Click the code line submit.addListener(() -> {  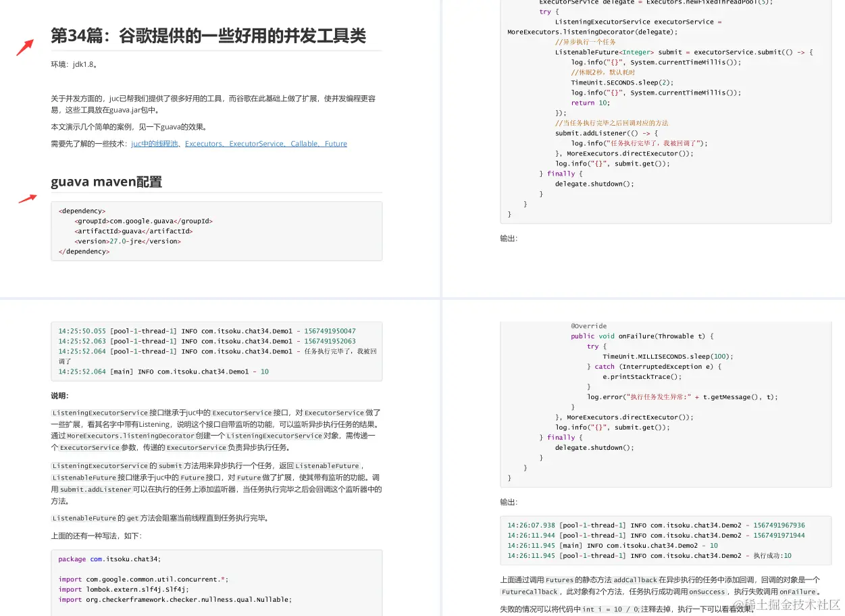(606, 133)
